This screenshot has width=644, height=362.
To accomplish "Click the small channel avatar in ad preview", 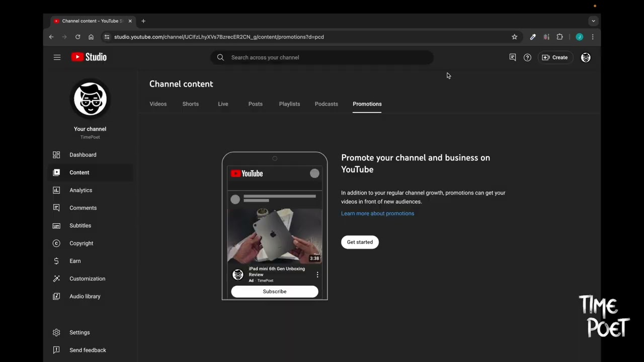I will point(238,275).
